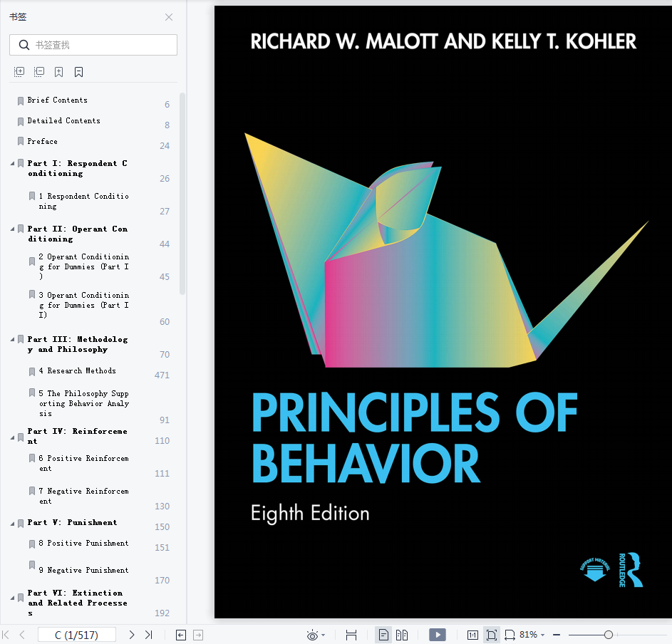Open eye protection mode dropdown arrow
The width and height of the screenshot is (672, 644).
pyautogui.click(x=323, y=635)
